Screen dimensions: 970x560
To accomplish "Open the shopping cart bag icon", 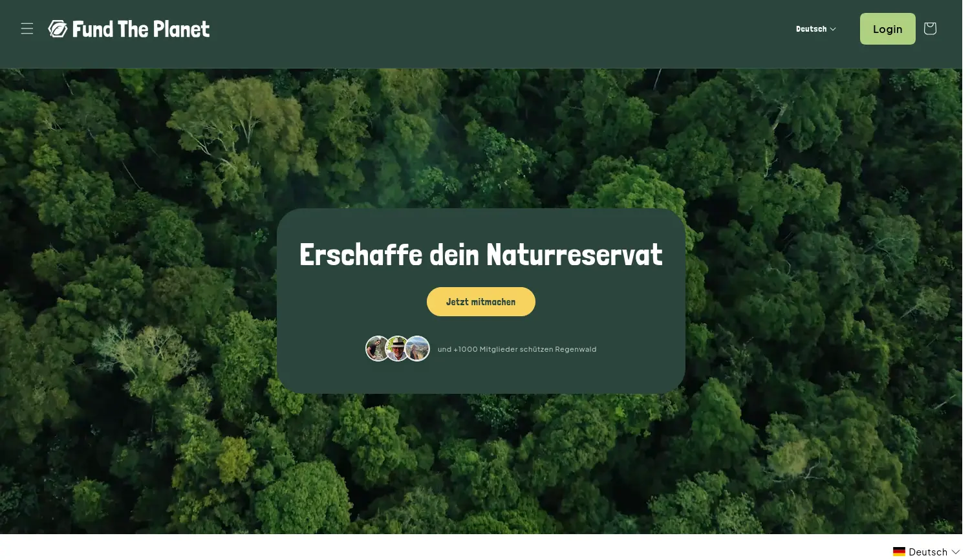I will coord(929,28).
